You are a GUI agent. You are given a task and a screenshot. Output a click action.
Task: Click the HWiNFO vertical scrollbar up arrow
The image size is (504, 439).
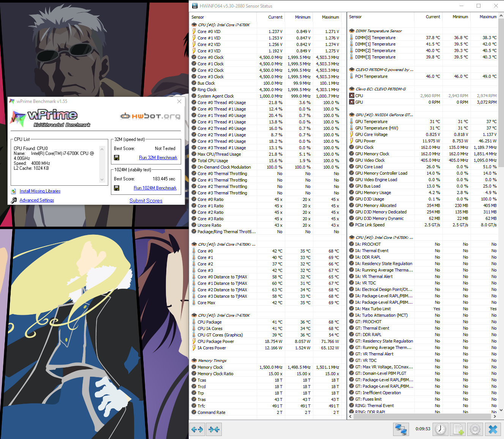tap(501, 16)
